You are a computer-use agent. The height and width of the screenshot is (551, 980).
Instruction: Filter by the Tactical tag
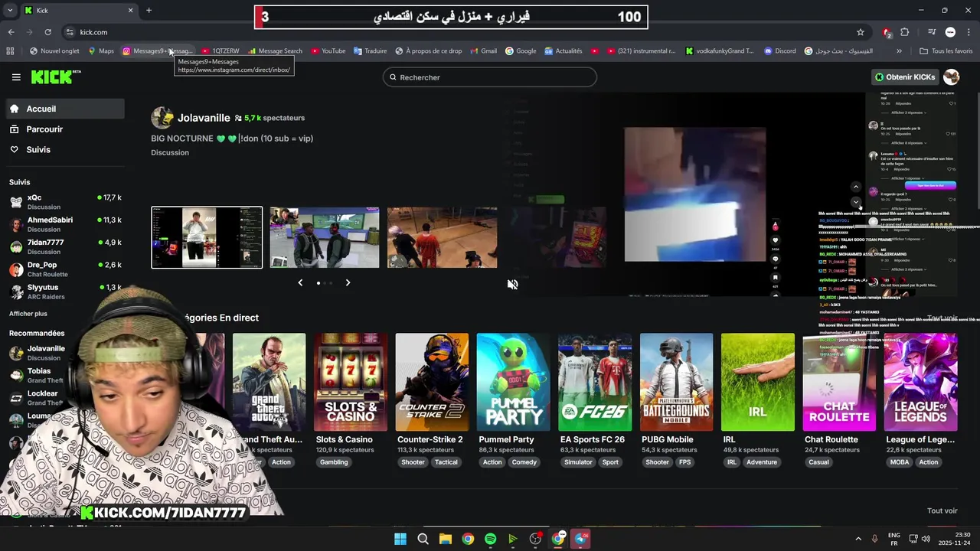click(446, 462)
